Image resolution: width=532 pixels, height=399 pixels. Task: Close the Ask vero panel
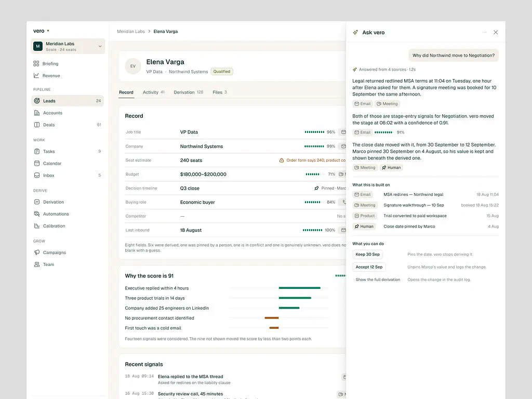pos(496,32)
